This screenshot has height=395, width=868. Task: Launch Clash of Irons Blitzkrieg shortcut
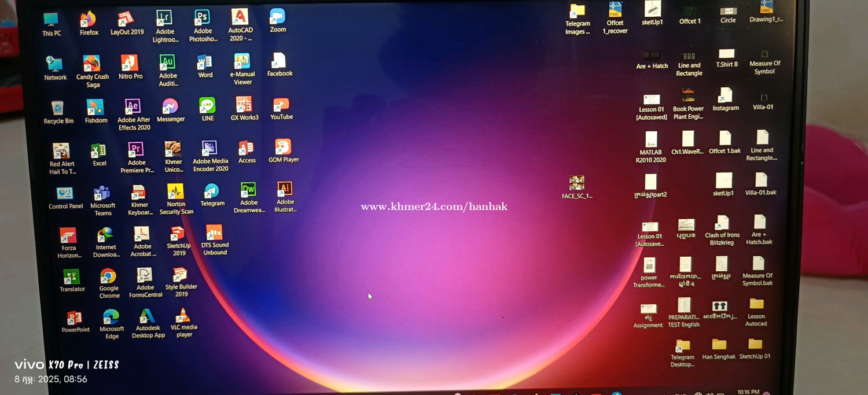click(x=722, y=230)
